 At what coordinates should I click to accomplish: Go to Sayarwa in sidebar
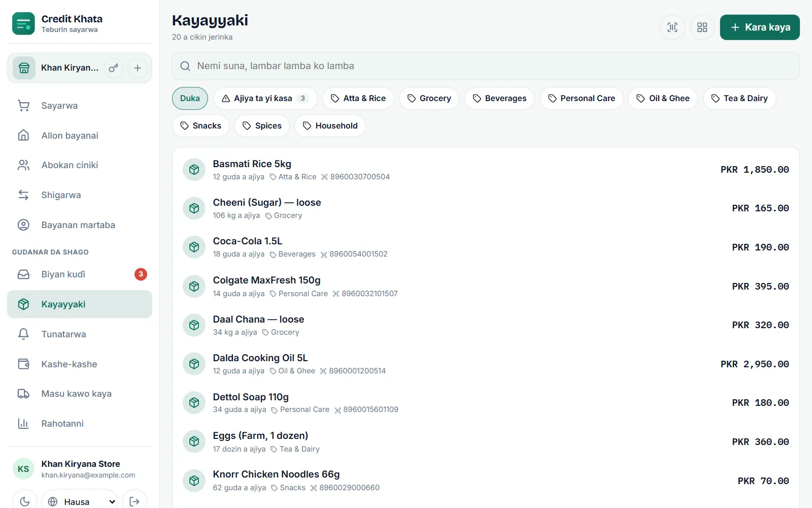[x=80, y=106]
